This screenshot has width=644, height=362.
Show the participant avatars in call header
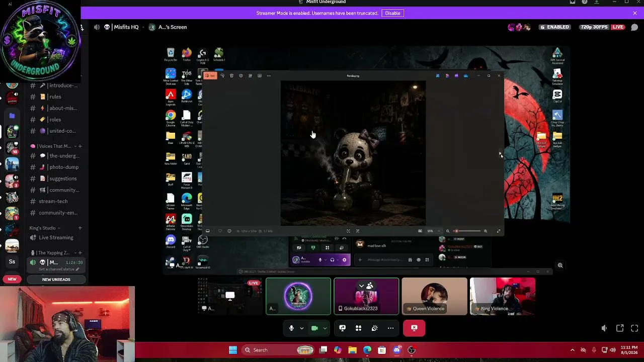pyautogui.click(x=520, y=27)
